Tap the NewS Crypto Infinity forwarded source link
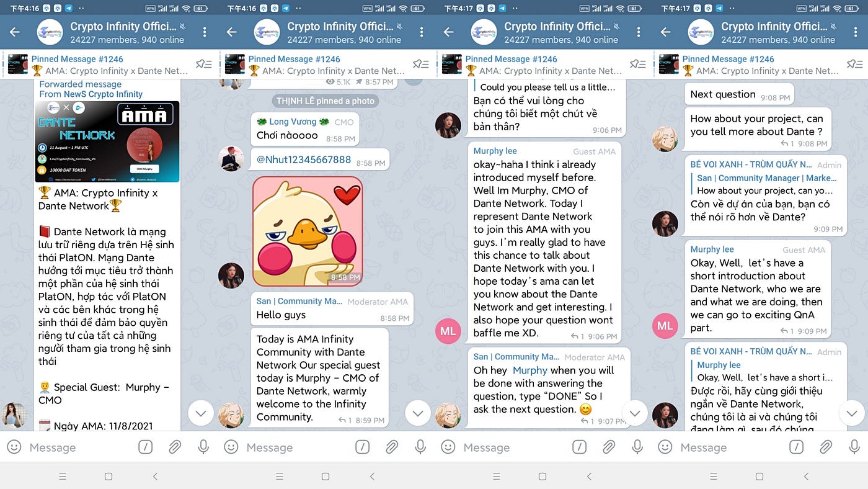 click(103, 94)
